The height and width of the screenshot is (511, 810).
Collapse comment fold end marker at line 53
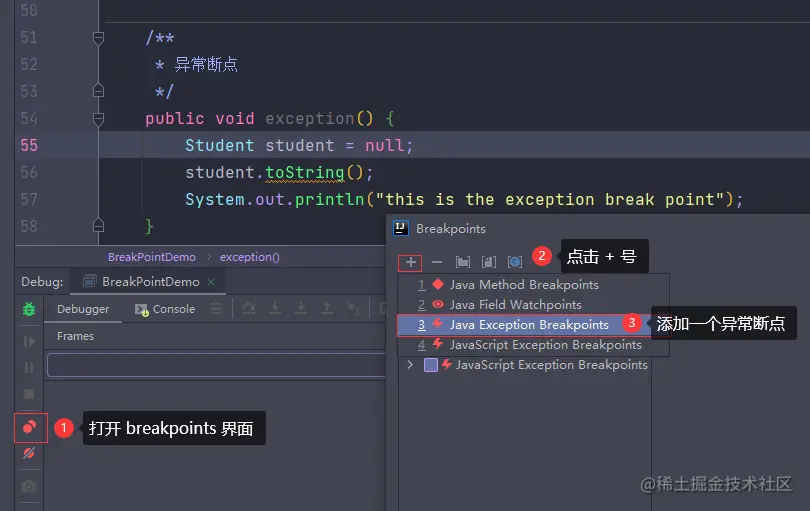(x=98, y=91)
